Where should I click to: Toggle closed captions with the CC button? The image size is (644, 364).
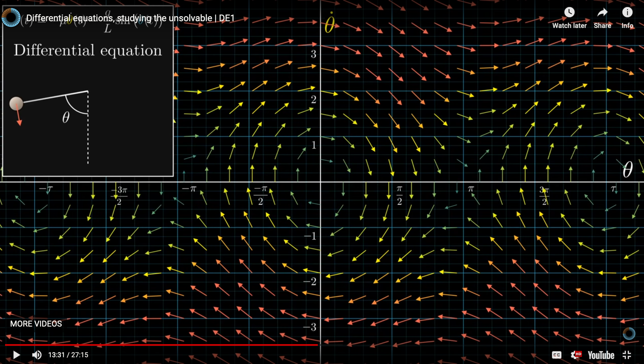pos(556,355)
